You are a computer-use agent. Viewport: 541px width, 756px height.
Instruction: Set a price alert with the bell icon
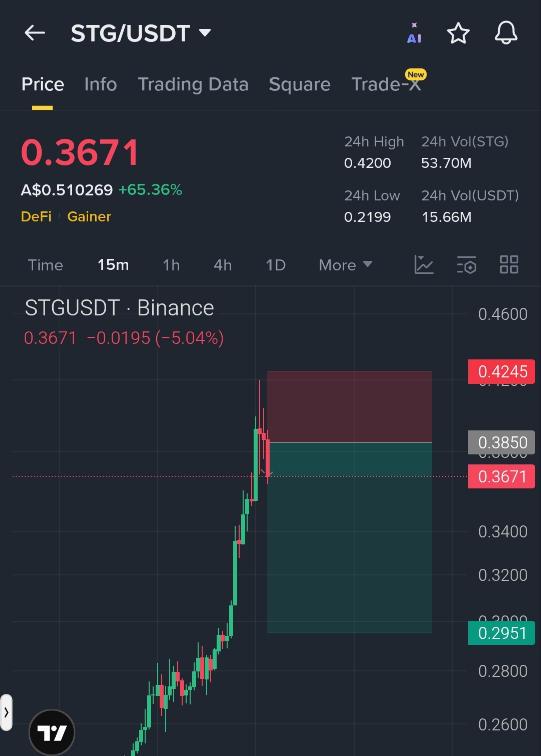506,33
